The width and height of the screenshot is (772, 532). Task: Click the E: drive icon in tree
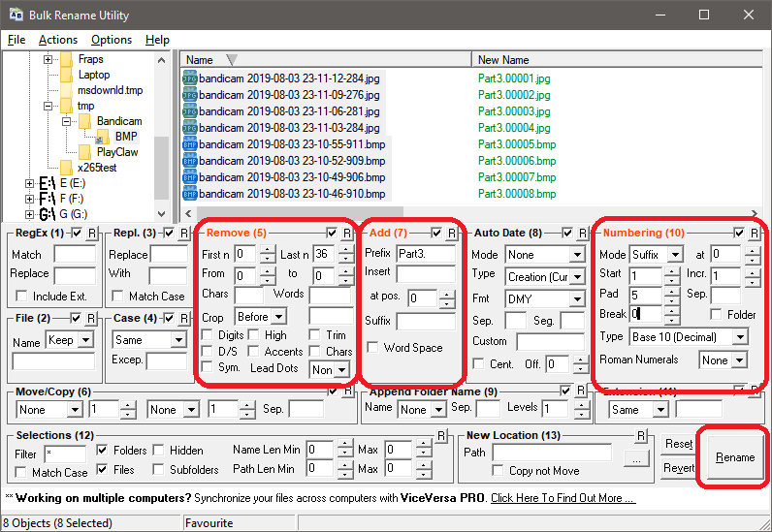(x=47, y=182)
